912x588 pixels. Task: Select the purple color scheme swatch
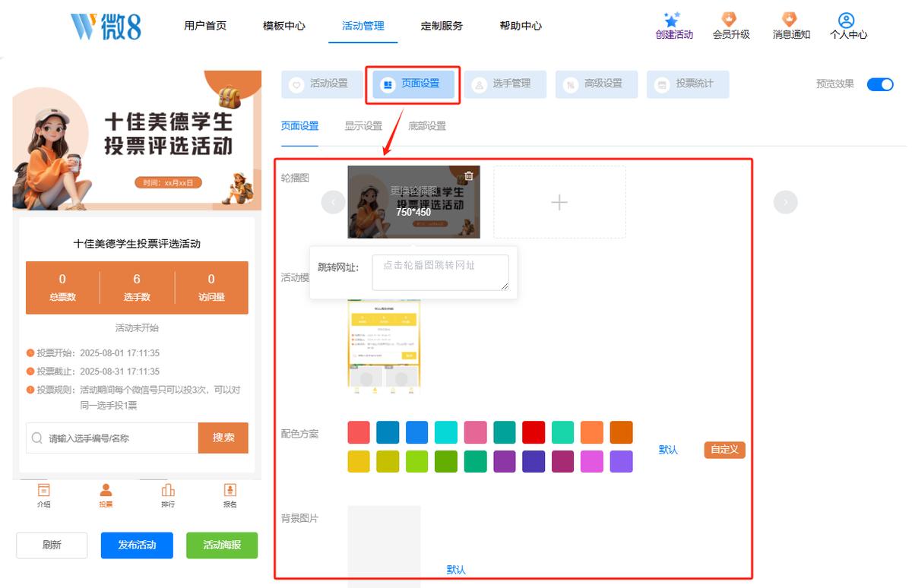point(505,461)
